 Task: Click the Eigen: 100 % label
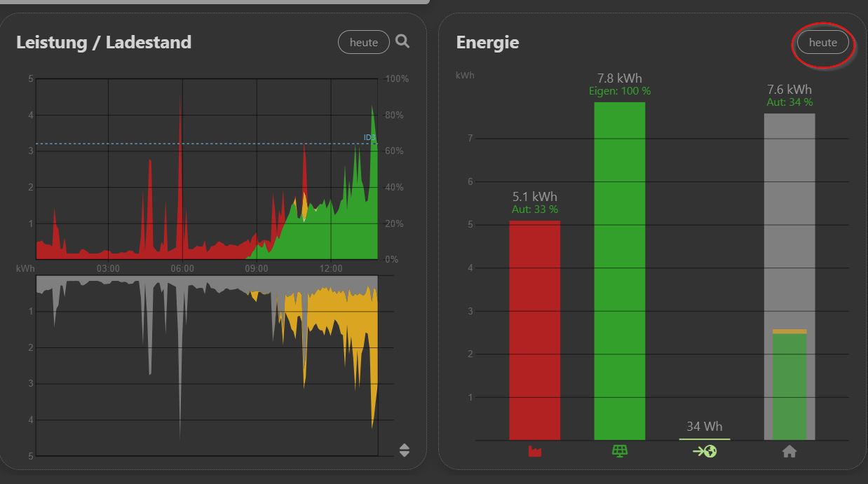620,91
